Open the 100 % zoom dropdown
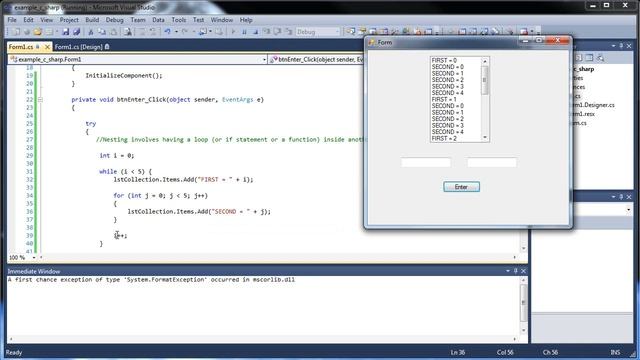640x360 pixels. tap(34, 258)
